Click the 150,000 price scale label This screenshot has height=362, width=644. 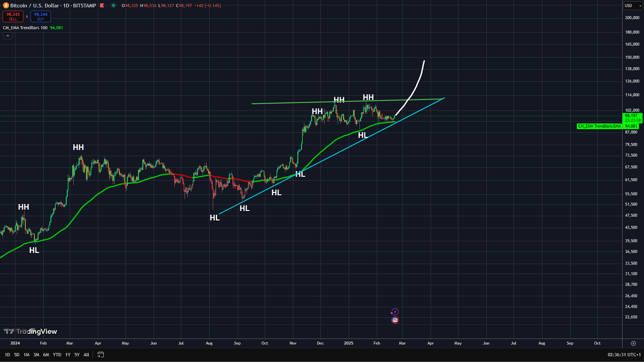coord(632,57)
